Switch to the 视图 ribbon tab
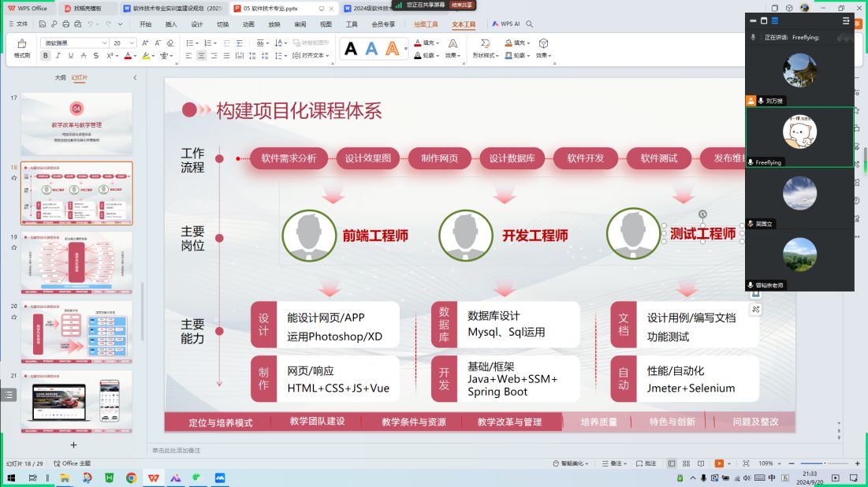The width and height of the screenshot is (868, 487). [x=326, y=24]
